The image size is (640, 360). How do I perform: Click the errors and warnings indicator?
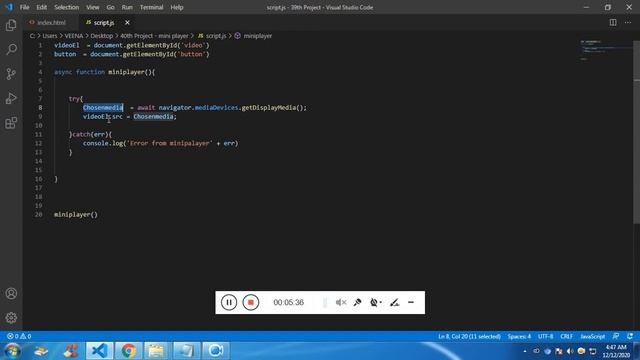[19, 336]
